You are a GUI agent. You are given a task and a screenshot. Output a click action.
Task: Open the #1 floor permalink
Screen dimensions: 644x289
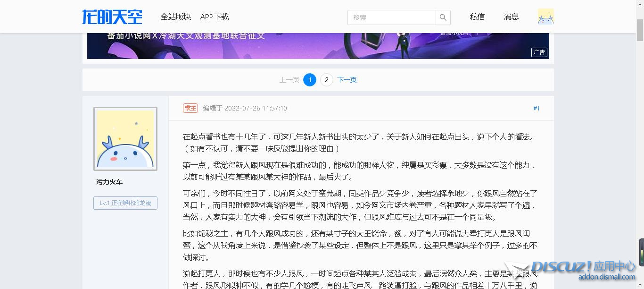click(537, 108)
